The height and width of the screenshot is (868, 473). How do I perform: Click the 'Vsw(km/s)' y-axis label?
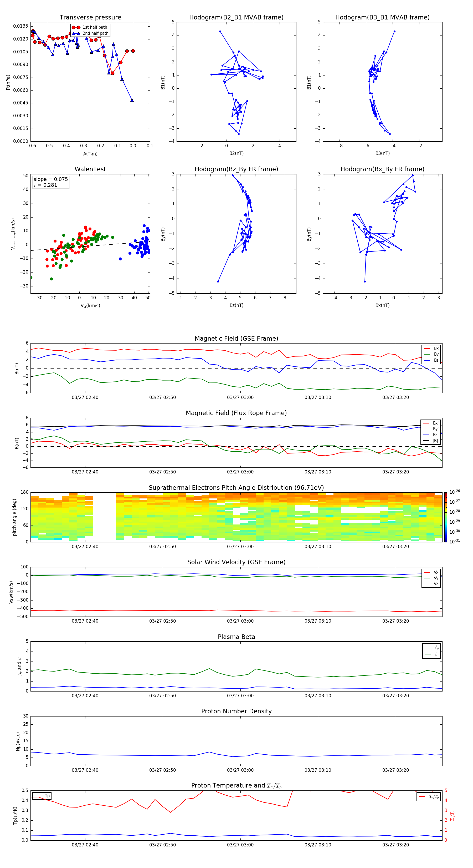11,592
